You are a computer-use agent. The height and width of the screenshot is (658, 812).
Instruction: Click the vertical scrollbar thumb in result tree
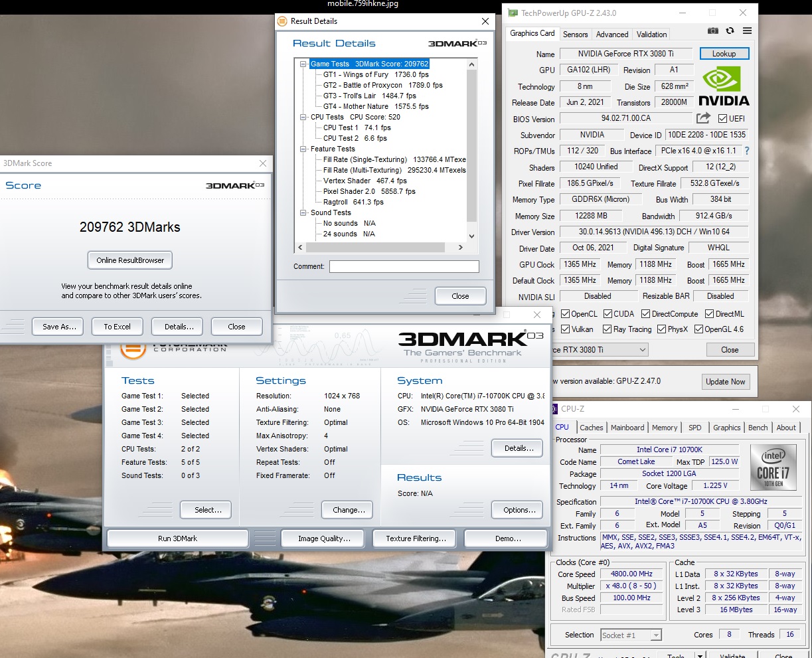(x=472, y=145)
